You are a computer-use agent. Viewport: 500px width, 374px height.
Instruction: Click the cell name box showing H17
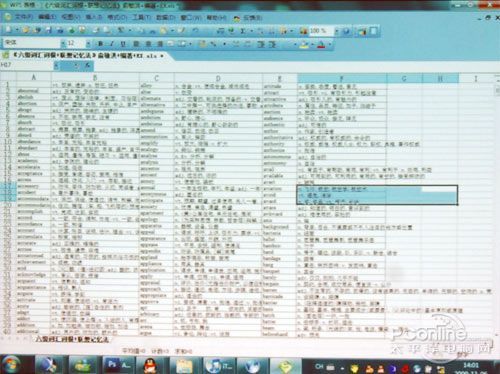tap(27, 65)
